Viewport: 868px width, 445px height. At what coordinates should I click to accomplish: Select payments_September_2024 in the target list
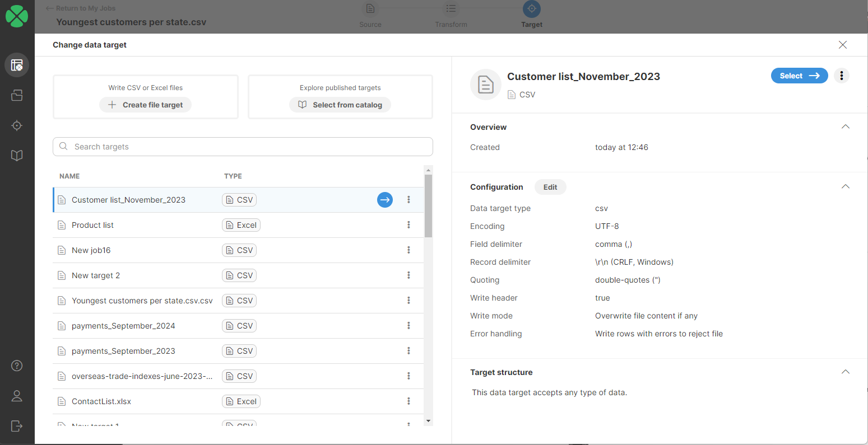tap(123, 326)
